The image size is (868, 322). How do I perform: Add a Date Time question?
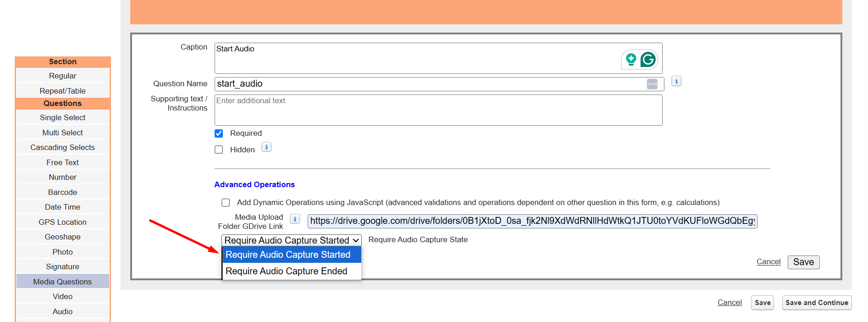point(63,207)
